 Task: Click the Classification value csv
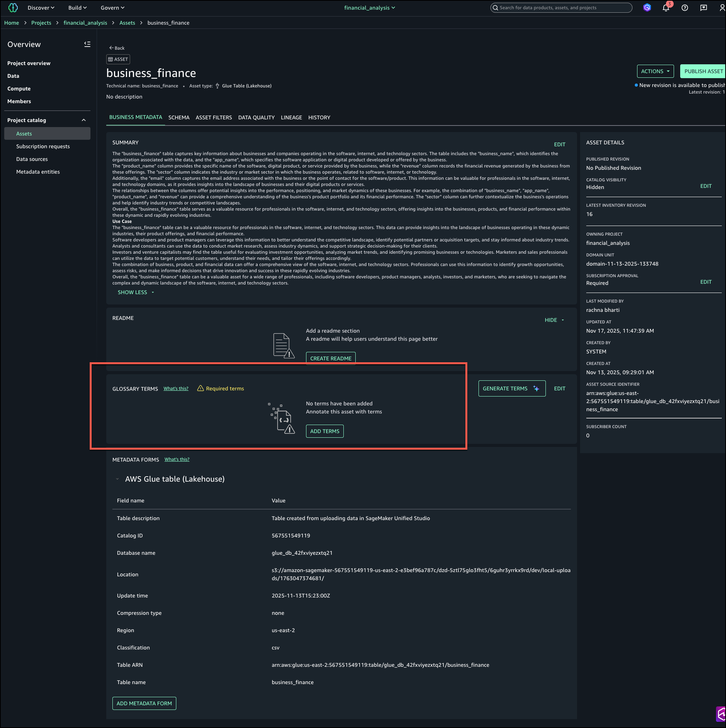pos(276,648)
